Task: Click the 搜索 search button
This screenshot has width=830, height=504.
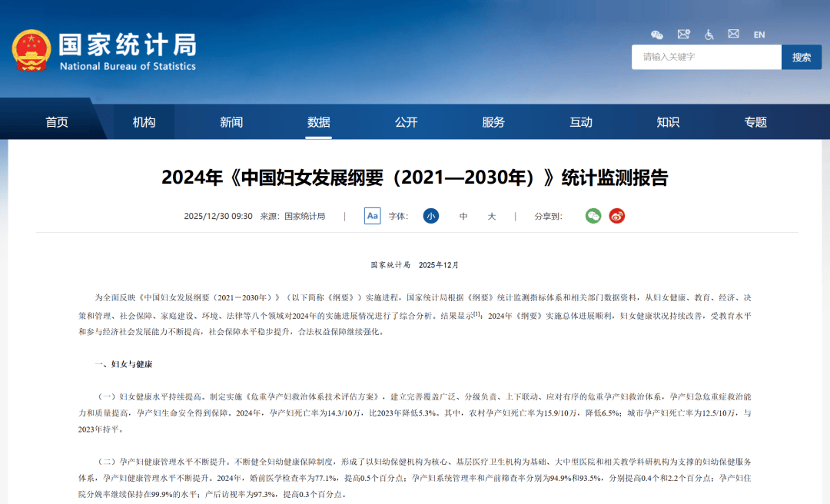Action: point(802,57)
